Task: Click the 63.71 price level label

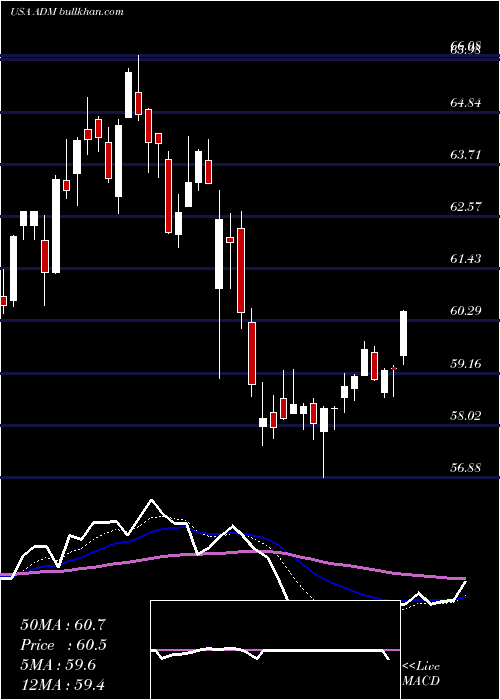Action: coord(466,155)
